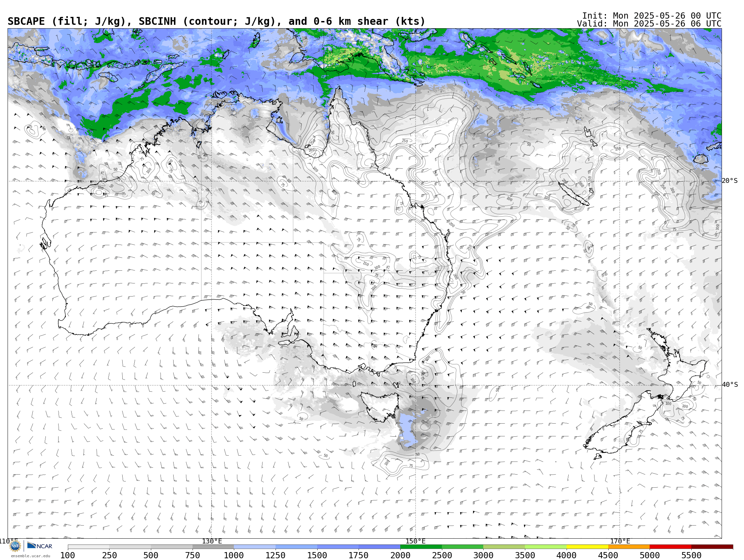Click the colorbar label 4000
This screenshot has height=560, width=744.
pyautogui.click(x=567, y=555)
